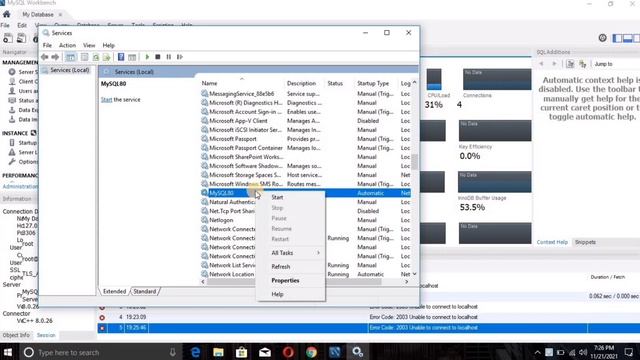This screenshot has height=360, width=640.
Task: Open the Workbench settings gear icon
Action: pyautogui.click(x=602, y=38)
